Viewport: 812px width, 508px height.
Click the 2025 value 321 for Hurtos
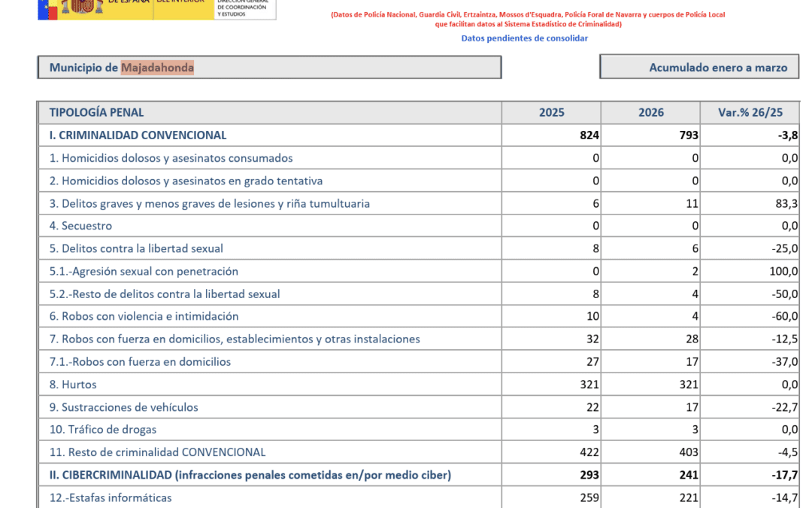(590, 385)
